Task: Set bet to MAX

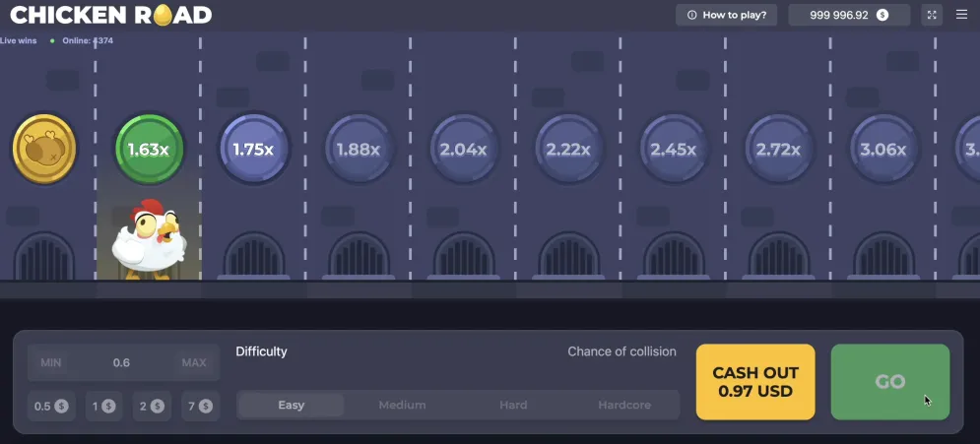Action: point(194,362)
